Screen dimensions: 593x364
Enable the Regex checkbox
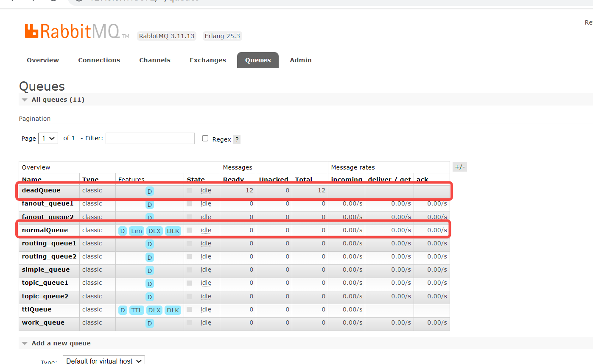[x=205, y=138]
